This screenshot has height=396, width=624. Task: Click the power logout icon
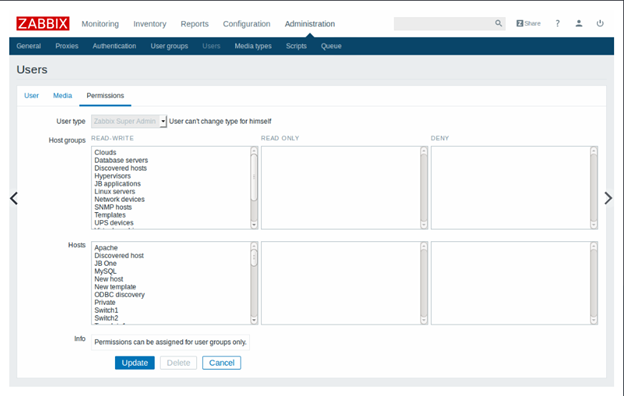pyautogui.click(x=600, y=23)
